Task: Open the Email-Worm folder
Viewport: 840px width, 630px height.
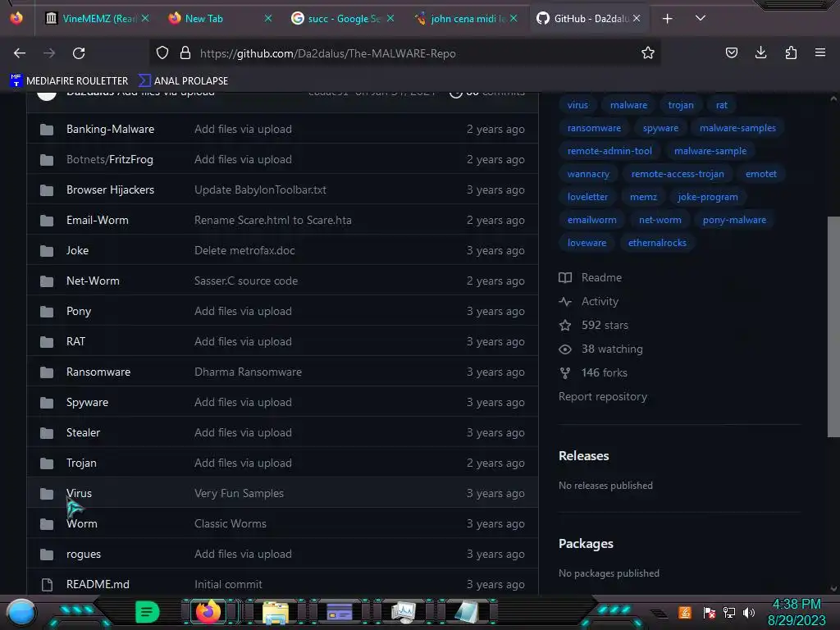Action: tap(97, 220)
